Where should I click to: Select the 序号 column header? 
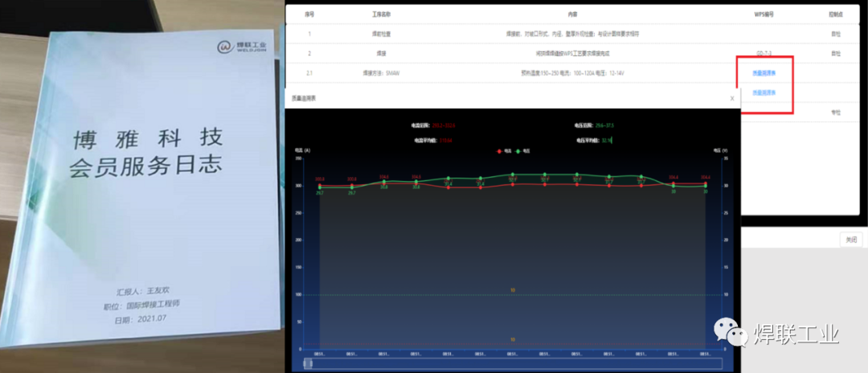click(309, 14)
